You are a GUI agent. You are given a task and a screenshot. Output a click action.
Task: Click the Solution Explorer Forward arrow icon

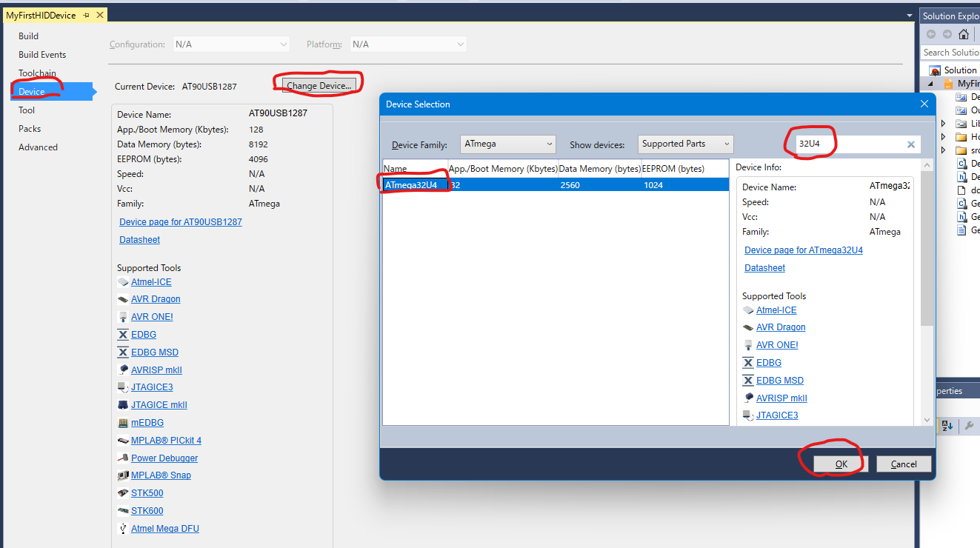click(x=947, y=34)
